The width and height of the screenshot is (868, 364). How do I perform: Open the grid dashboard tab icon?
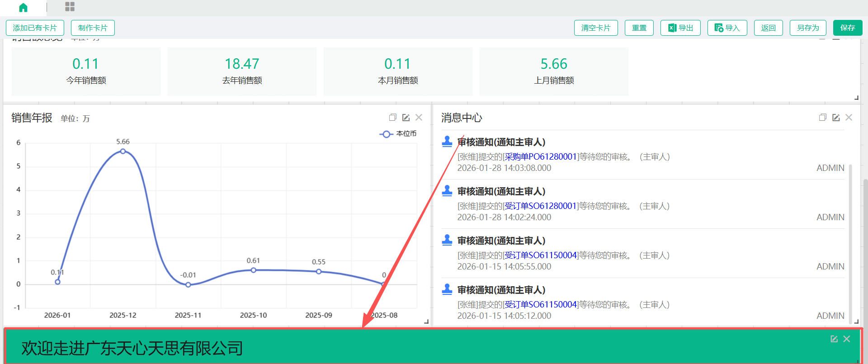[x=70, y=6]
